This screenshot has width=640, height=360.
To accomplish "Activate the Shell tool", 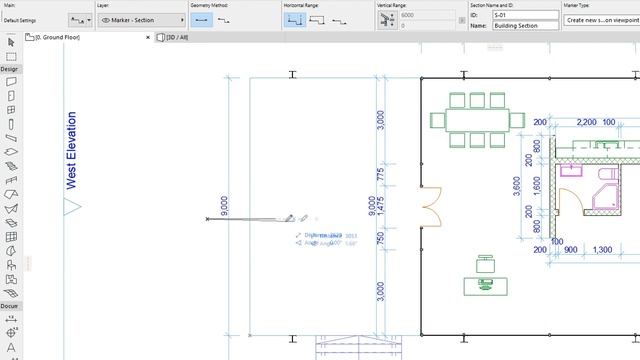I will tap(11, 209).
